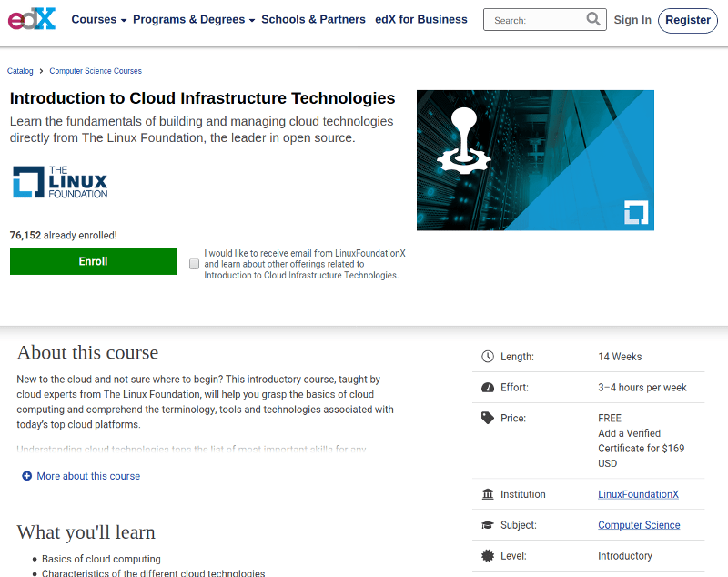The height and width of the screenshot is (577, 728).
Task: Click the edX logo
Action: (32, 19)
